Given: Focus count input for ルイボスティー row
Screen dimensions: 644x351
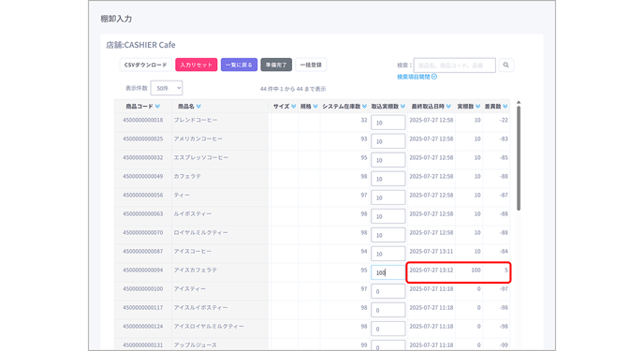Looking at the screenshot, I should click(x=388, y=216).
